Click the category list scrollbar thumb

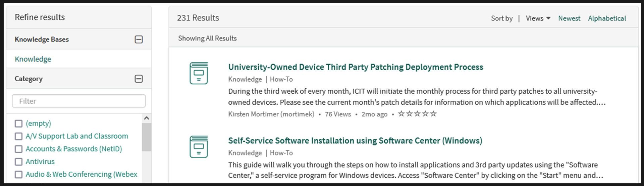coord(146,137)
